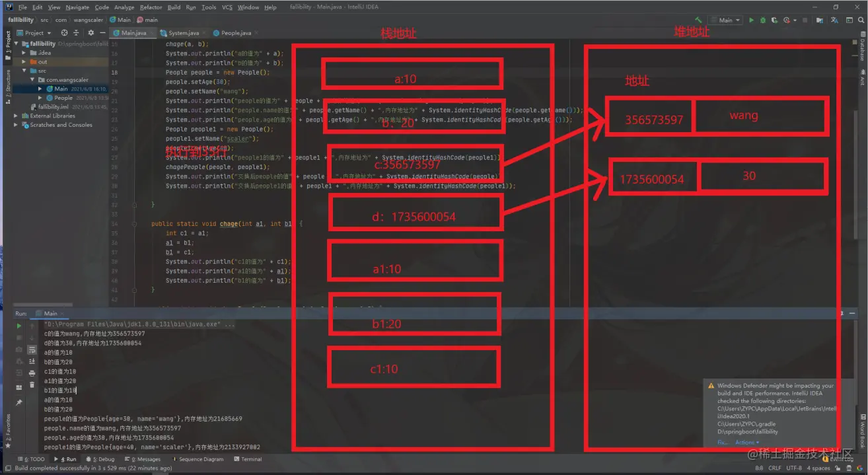Click the Up stack trace arrow icon
This screenshot has height=475, width=868.
pos(32,326)
